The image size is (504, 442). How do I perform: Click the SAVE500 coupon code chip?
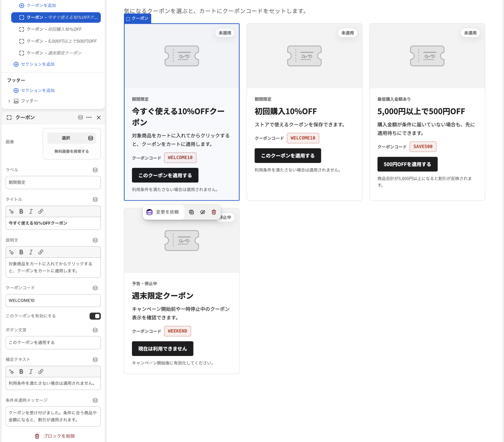point(423,147)
